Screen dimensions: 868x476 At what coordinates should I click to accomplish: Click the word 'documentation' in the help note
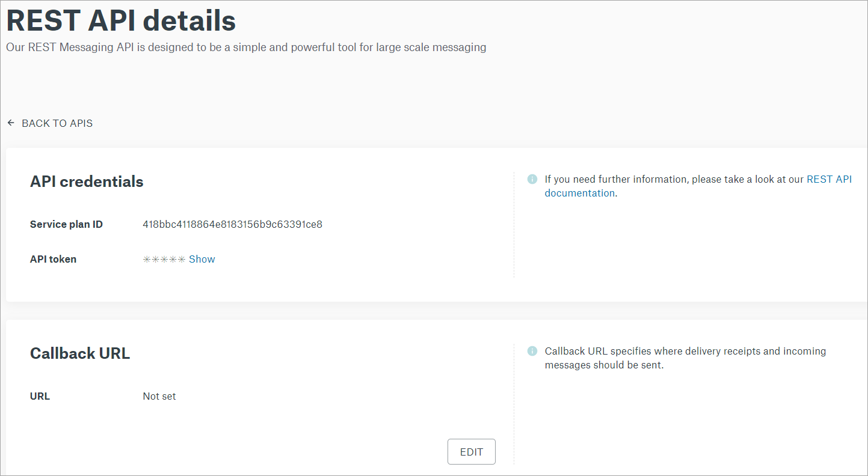point(580,194)
